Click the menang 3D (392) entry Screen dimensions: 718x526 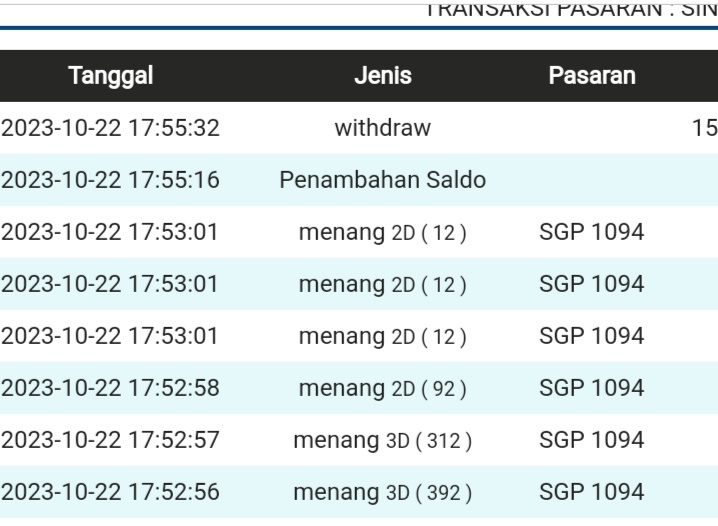(383, 492)
